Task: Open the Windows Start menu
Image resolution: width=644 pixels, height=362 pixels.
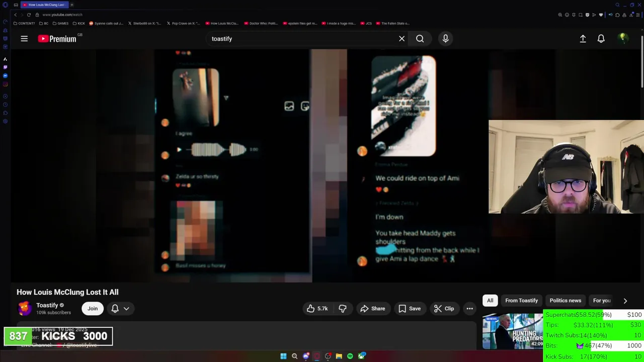Action: (x=283, y=356)
